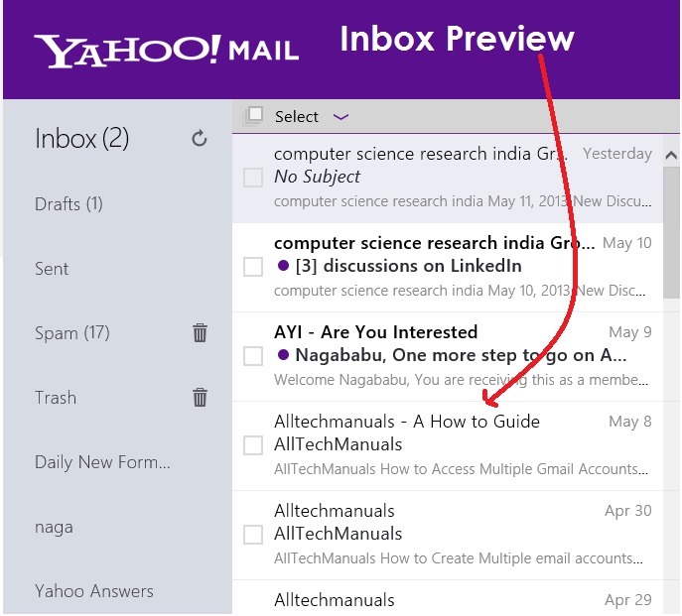The image size is (682, 616).
Task: Open the Spam (17) folder
Action: (x=72, y=333)
